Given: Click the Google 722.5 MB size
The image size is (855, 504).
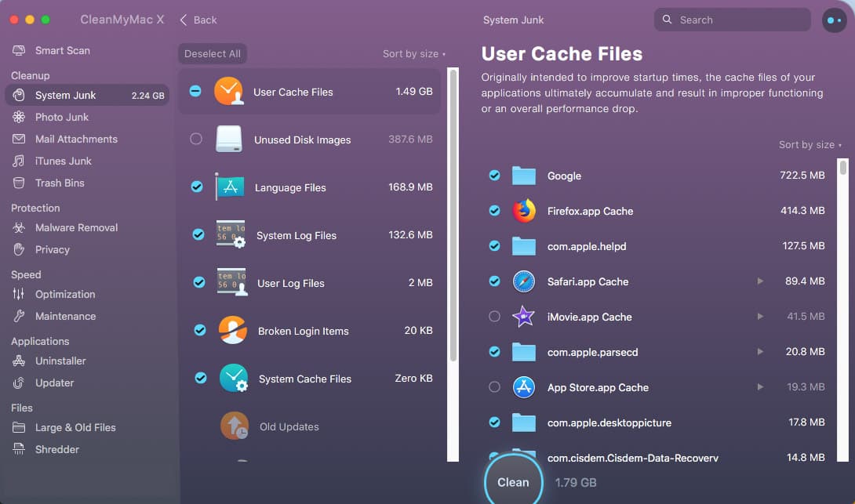Looking at the screenshot, I should tap(802, 176).
